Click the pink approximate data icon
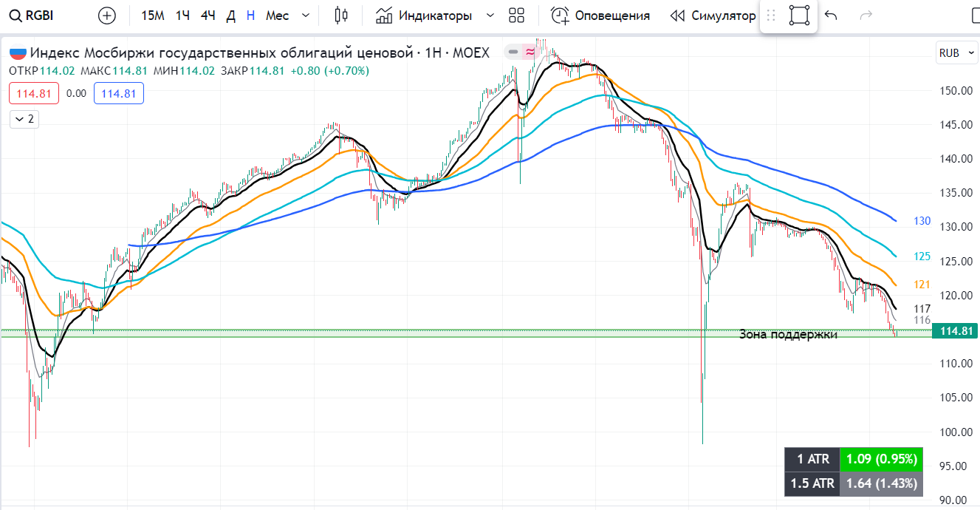Image resolution: width=980 pixels, height=510 pixels. [530, 52]
